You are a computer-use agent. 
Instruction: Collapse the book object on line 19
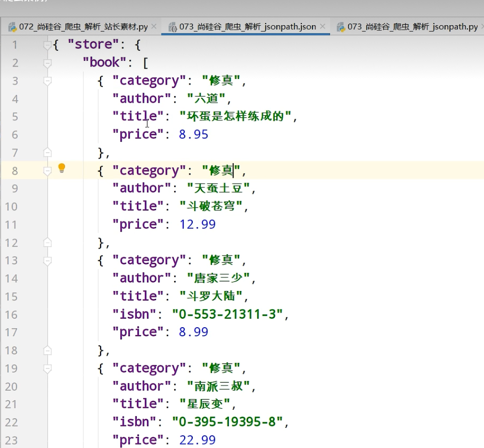click(47, 368)
